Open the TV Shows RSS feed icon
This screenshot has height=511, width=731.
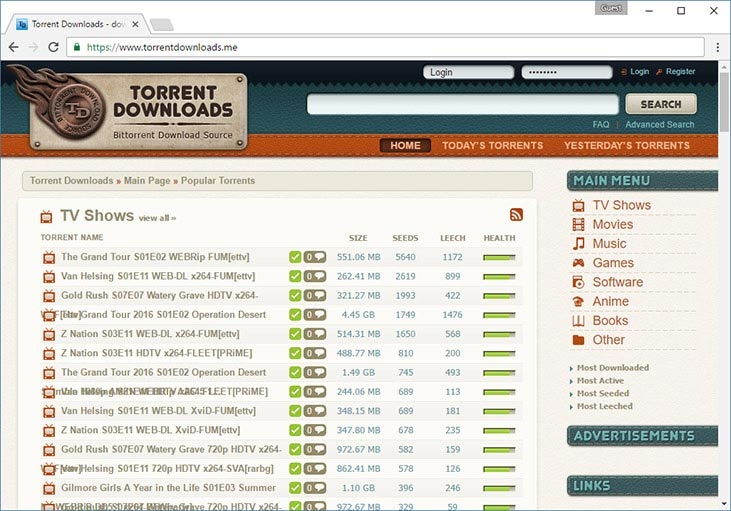516,214
